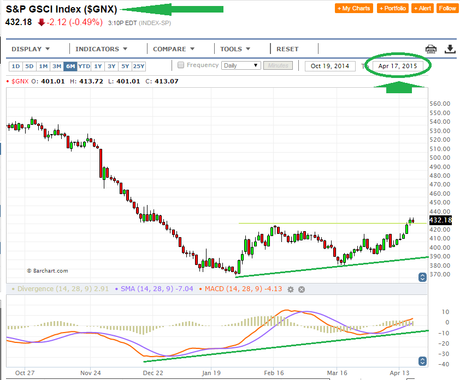Click the Divergence (14, 28, 9) legend
This screenshot has height=380, width=460.
pyautogui.click(x=60, y=289)
